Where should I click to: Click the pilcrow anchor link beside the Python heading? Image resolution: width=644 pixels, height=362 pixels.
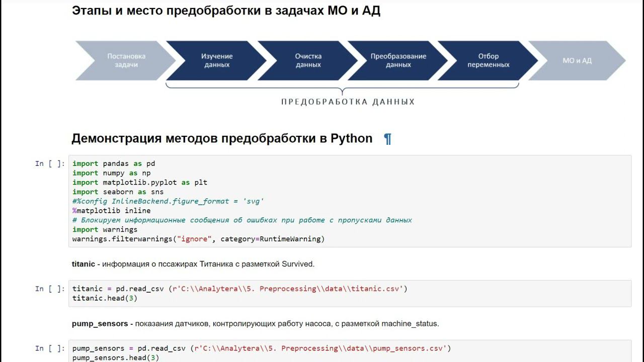387,139
